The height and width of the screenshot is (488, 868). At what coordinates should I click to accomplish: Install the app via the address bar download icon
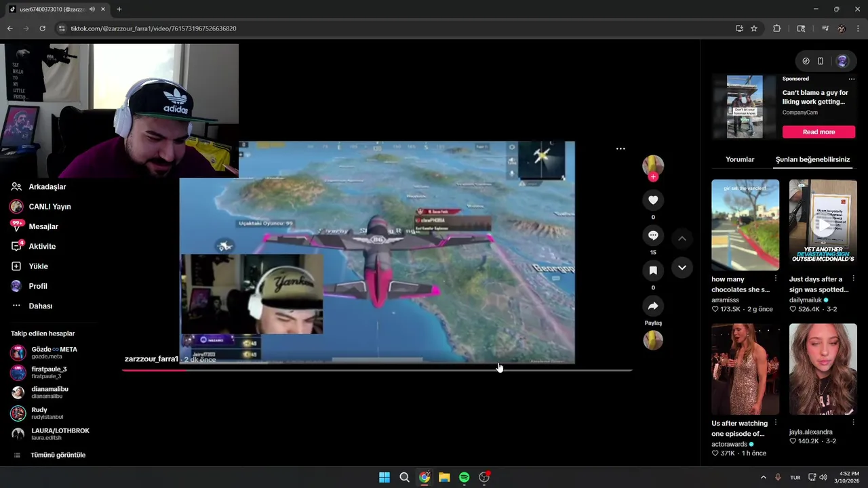pyautogui.click(x=739, y=28)
